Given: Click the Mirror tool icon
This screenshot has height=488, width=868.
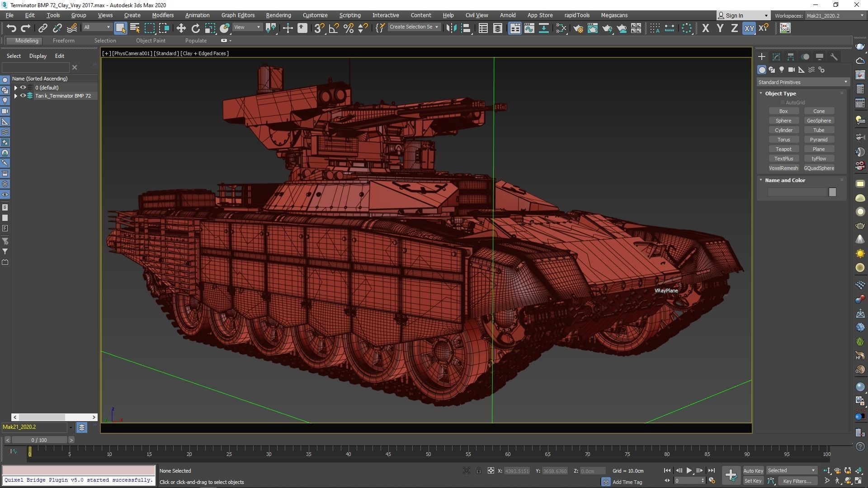Looking at the screenshot, I should click(451, 28).
